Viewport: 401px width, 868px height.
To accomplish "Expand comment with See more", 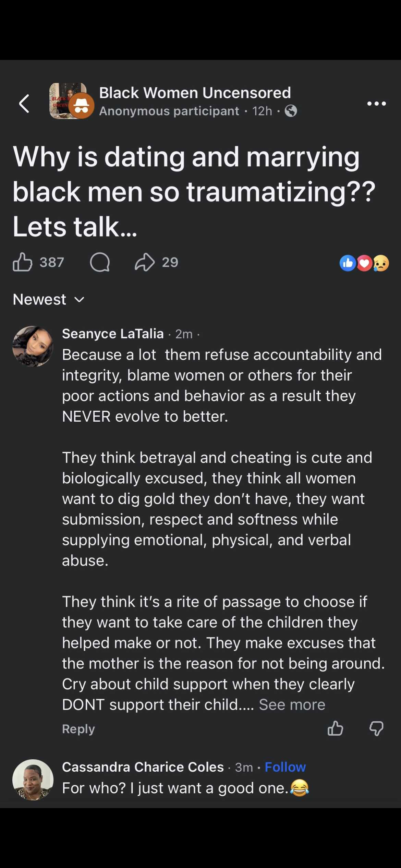I will (292, 705).
